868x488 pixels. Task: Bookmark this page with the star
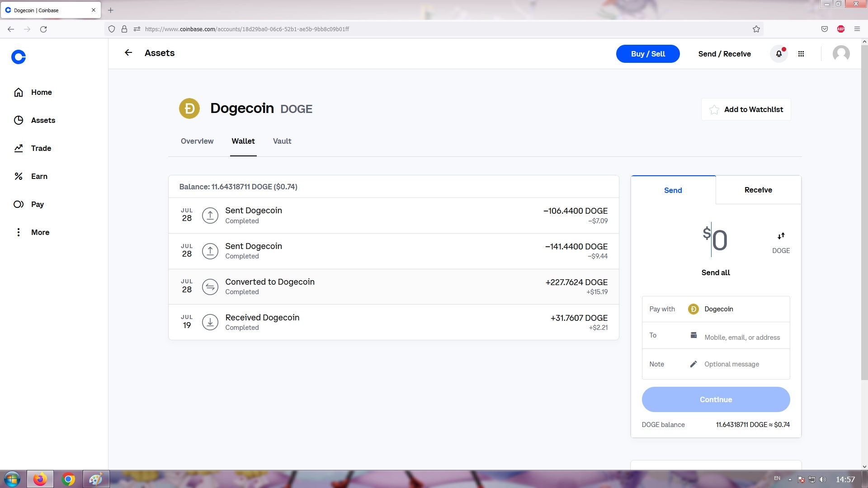click(x=756, y=29)
